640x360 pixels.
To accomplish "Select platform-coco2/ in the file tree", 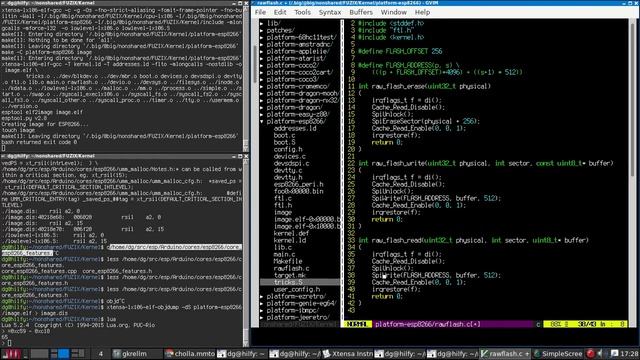I will (293, 65).
